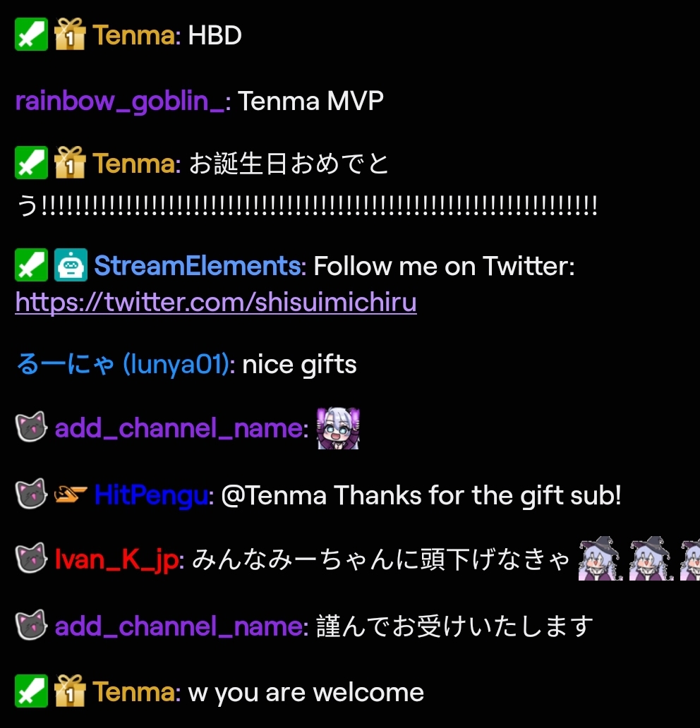Click the glowstick emote in add_channel_name's message
Image resolution: width=700 pixels, height=728 pixels.
[x=338, y=428]
